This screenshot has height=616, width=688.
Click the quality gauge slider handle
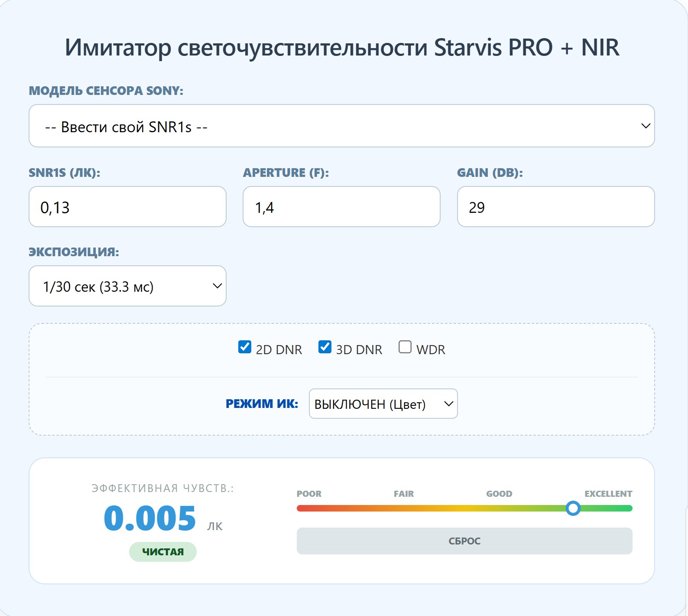tap(573, 508)
